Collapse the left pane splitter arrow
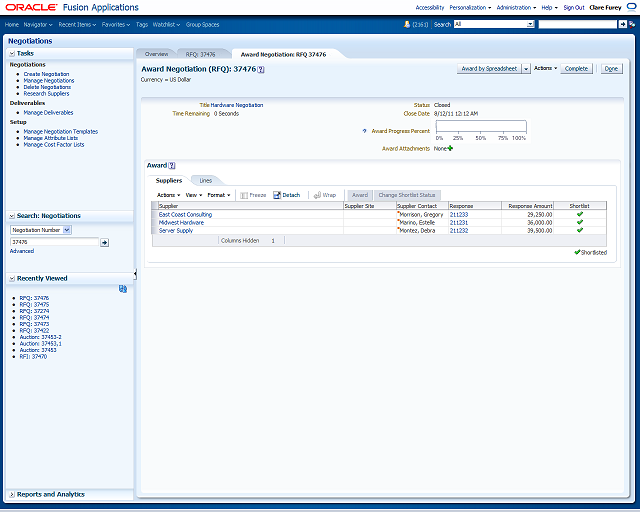 [135, 274]
